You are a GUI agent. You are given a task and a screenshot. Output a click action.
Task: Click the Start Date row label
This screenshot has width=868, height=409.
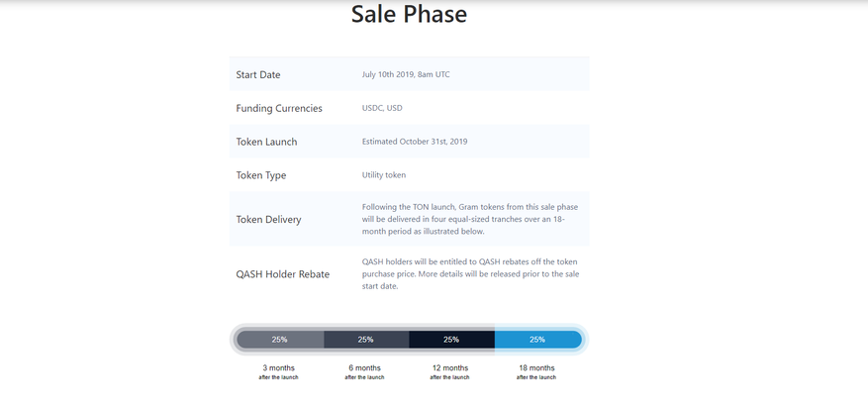click(258, 75)
